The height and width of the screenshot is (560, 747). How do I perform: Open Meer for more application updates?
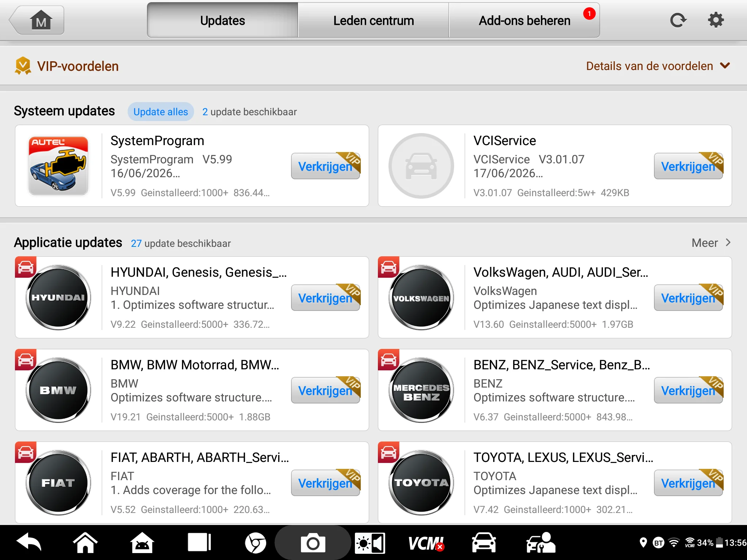point(711,243)
